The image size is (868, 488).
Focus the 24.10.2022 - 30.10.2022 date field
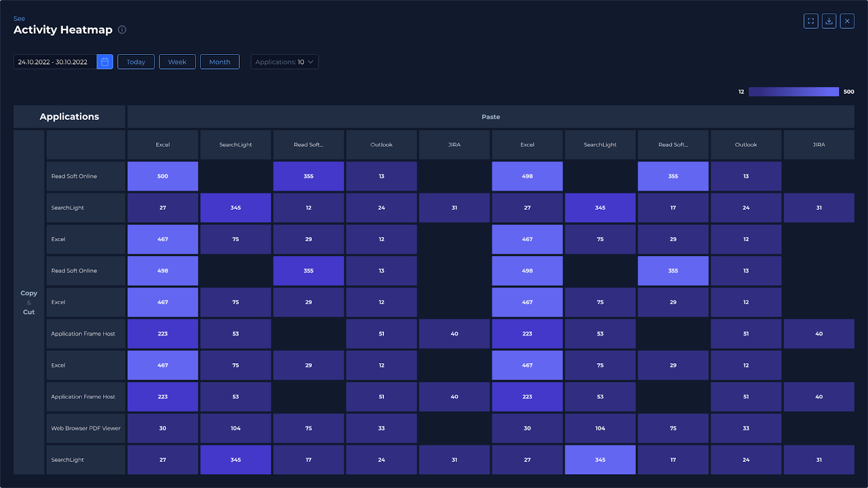(55, 62)
